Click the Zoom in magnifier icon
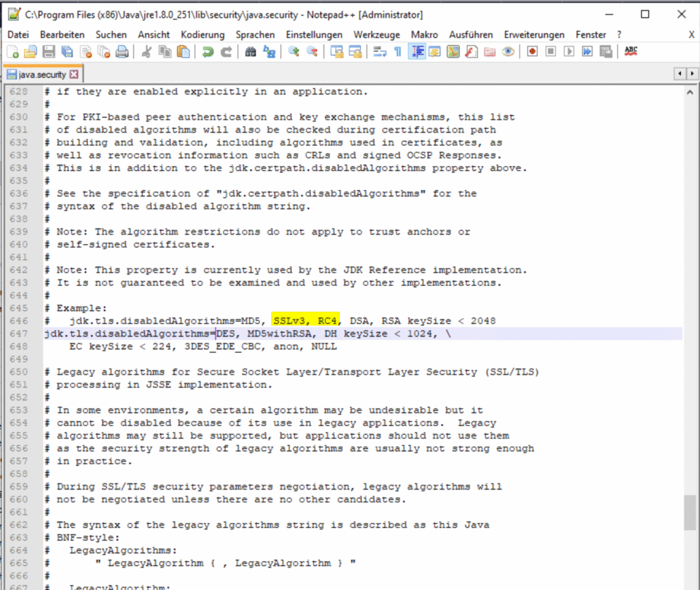This screenshot has width=700, height=590. tap(294, 51)
